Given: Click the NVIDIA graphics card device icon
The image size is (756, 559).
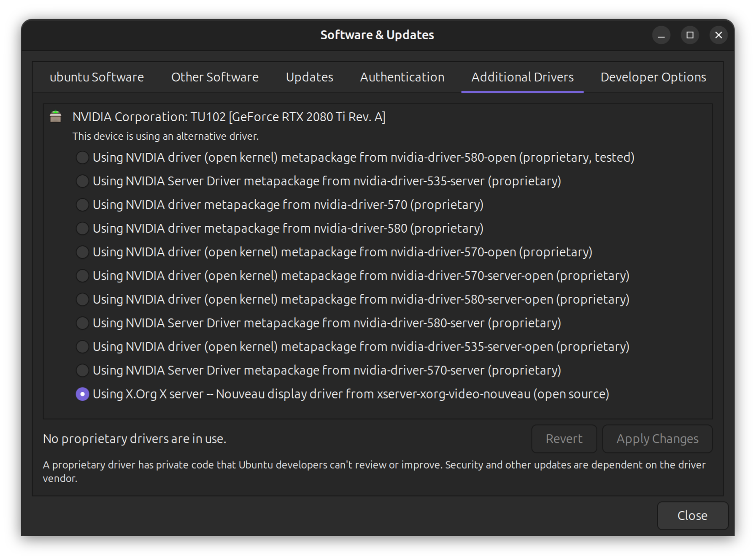Looking at the screenshot, I should (56, 117).
